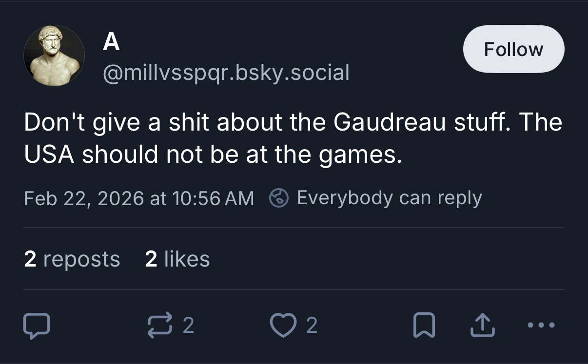Screen dimensions: 588x364
Task: Click the Feb 22, 2026 timestamp
Action: (x=83, y=198)
